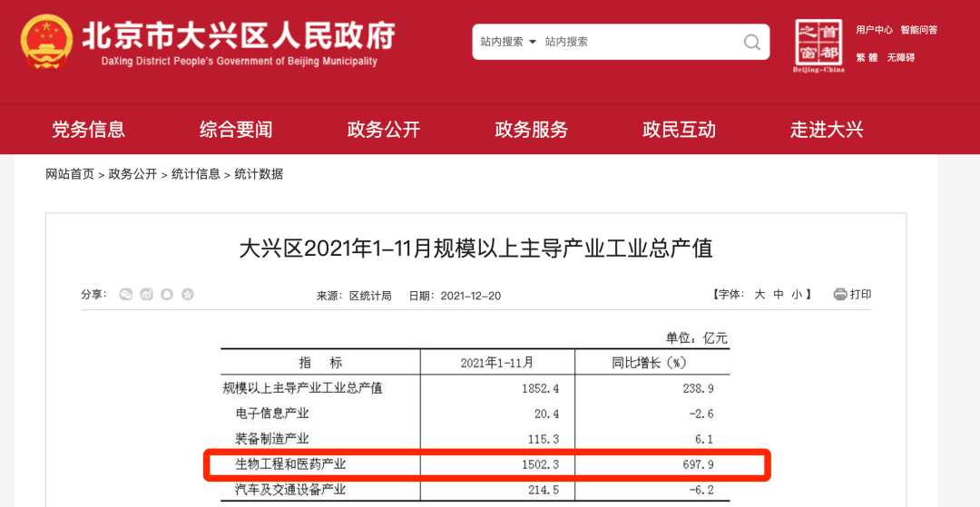The height and width of the screenshot is (507, 980).
Task: Click the printer 打印 icon
Action: point(840,294)
